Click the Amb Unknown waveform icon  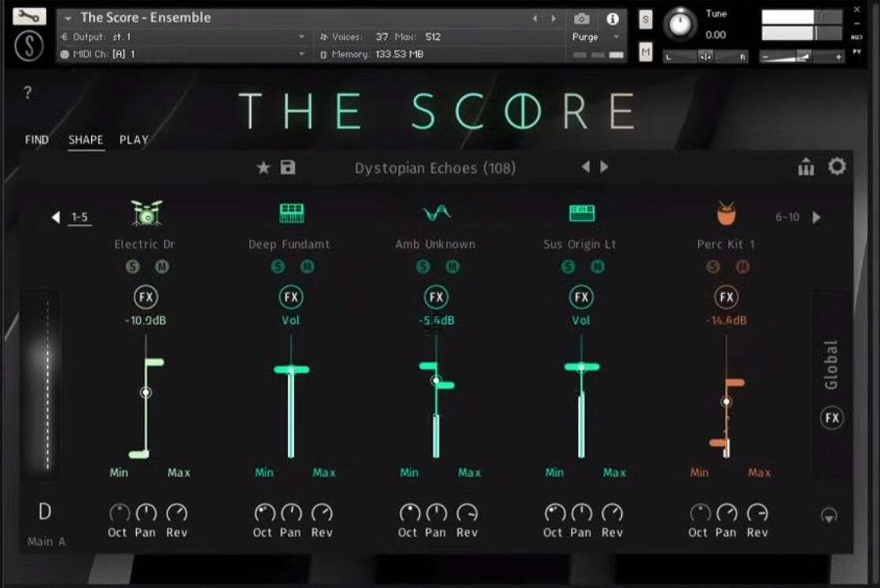coord(436,213)
